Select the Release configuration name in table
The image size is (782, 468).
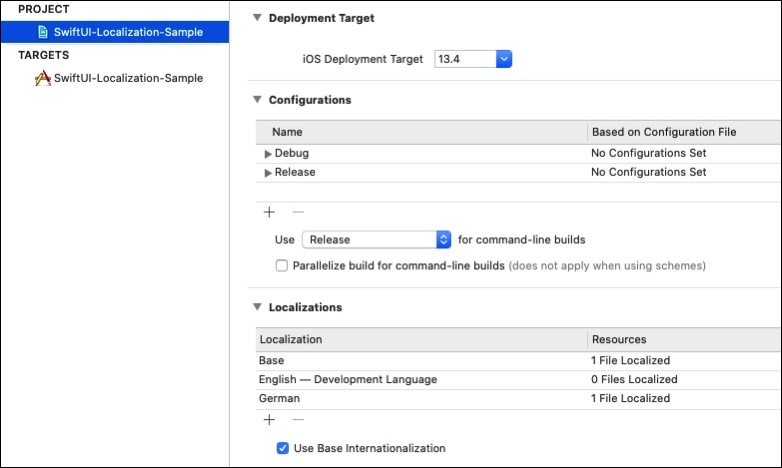295,172
